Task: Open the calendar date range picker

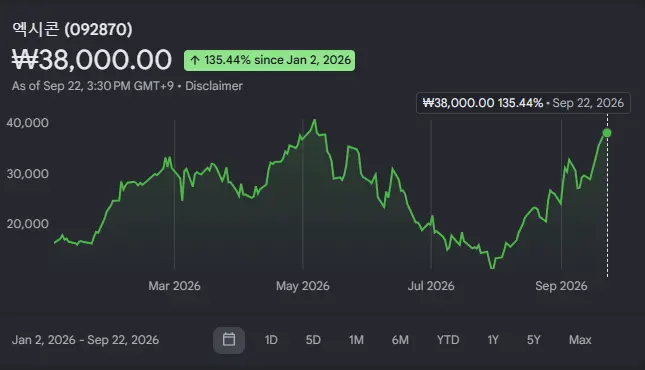Action: 229,340
